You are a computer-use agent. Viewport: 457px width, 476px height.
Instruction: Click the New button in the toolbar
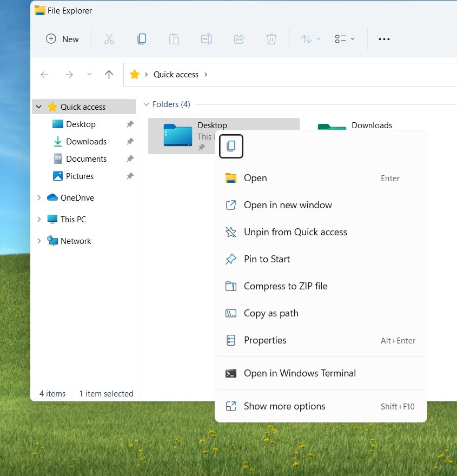click(62, 39)
